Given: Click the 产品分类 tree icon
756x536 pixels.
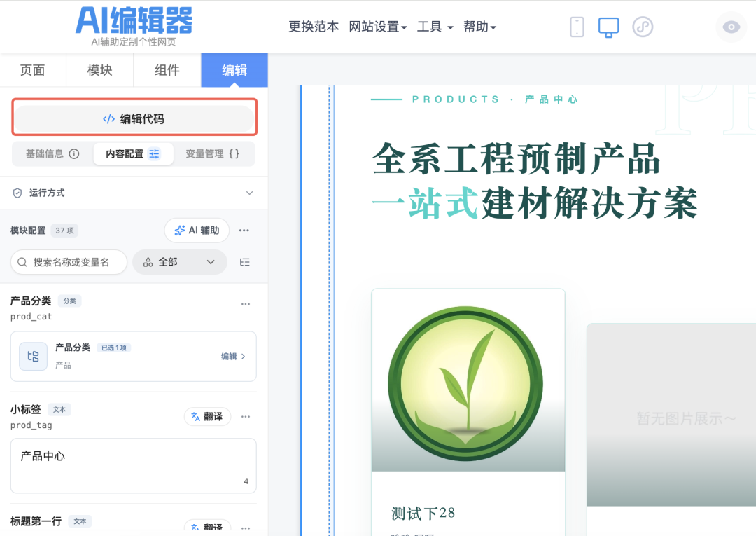Looking at the screenshot, I should 34,356.
